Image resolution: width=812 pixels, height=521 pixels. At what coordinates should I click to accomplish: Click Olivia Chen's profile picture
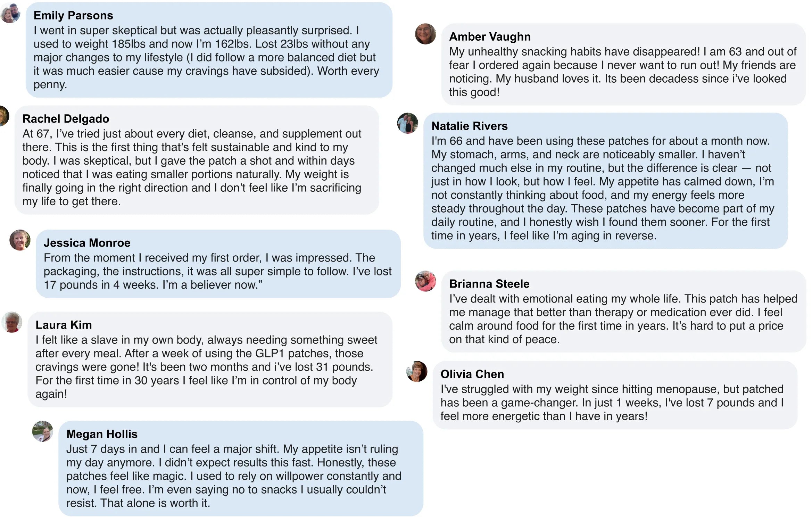pyautogui.click(x=417, y=371)
